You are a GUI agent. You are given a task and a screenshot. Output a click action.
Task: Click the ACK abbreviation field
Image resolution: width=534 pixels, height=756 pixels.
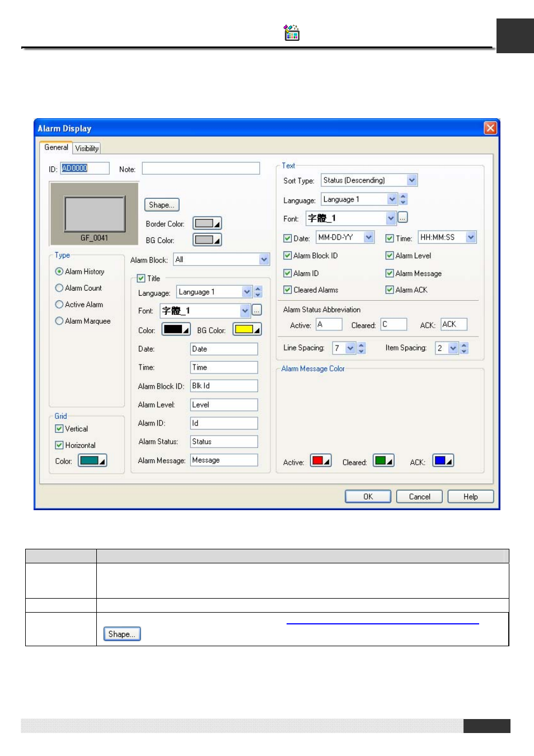point(454,324)
